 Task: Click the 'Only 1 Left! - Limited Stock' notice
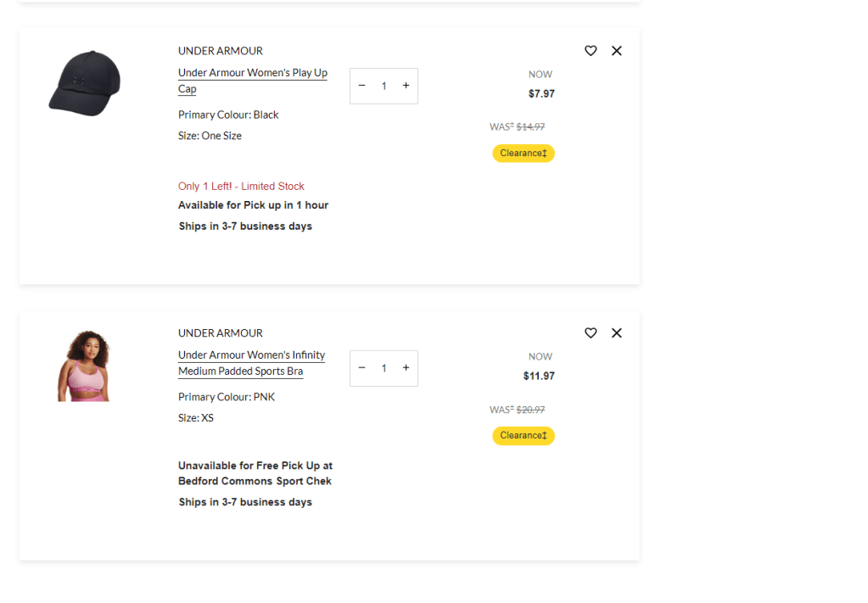241,187
